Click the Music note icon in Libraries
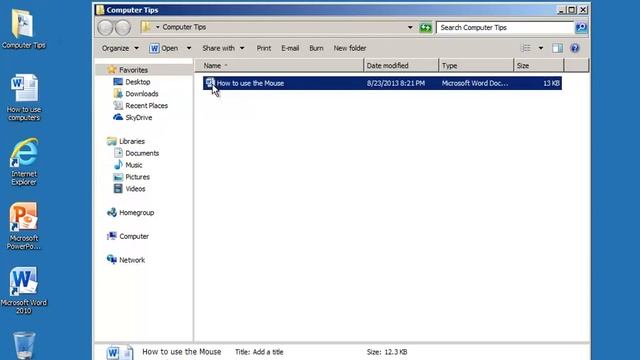This screenshot has width=640, height=360. click(x=118, y=165)
